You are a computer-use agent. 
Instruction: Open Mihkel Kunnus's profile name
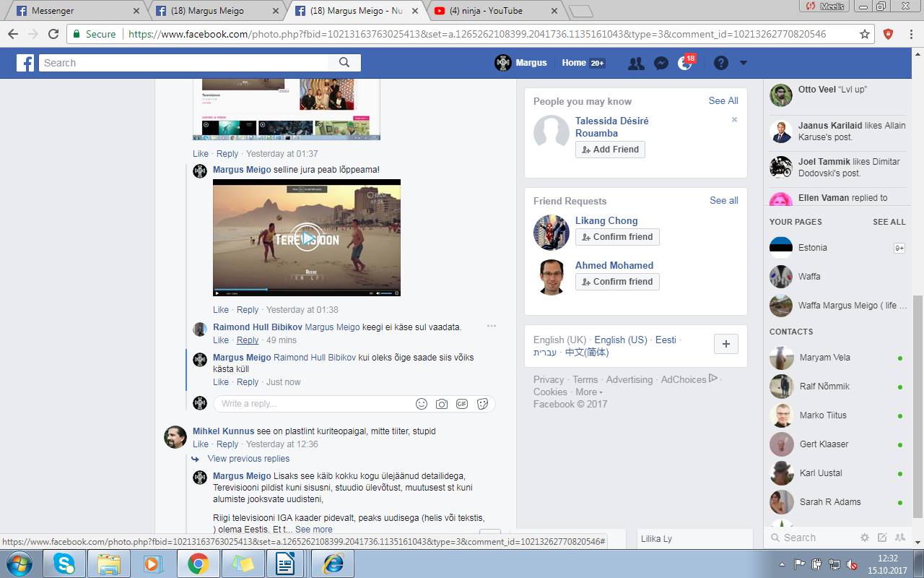point(223,431)
